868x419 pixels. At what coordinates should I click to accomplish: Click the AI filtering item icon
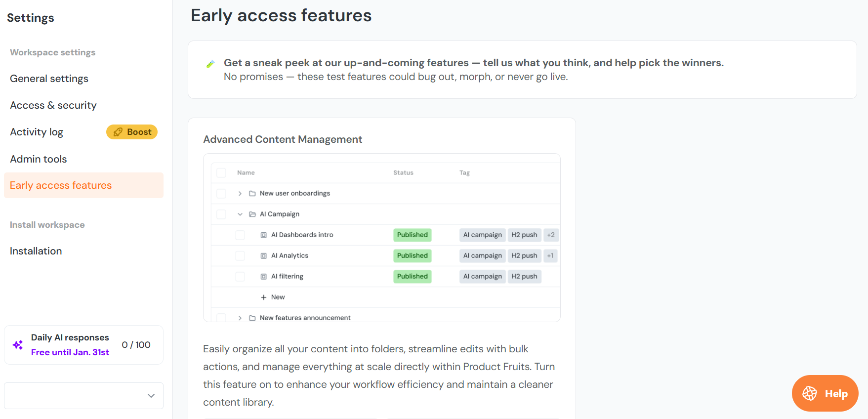[264, 277]
